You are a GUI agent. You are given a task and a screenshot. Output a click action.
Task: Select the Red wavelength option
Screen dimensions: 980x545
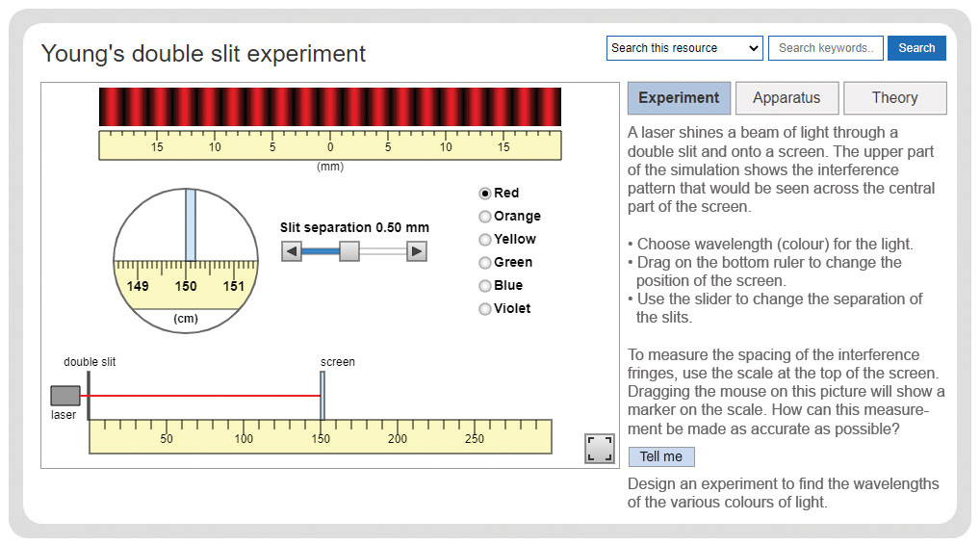coord(484,194)
